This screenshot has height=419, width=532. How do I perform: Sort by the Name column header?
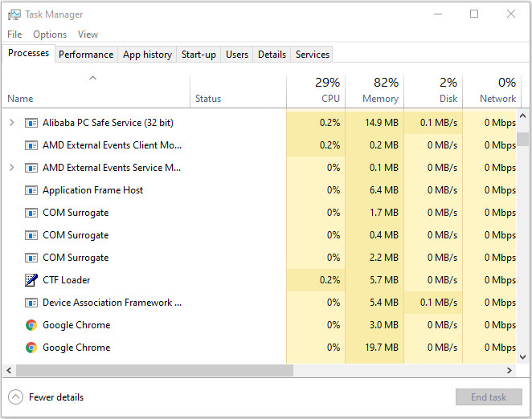point(96,91)
